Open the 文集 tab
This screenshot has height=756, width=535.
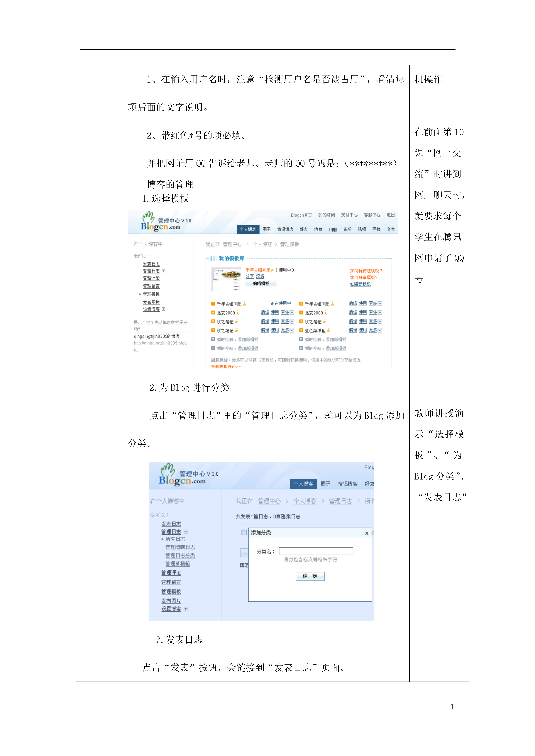(391, 230)
